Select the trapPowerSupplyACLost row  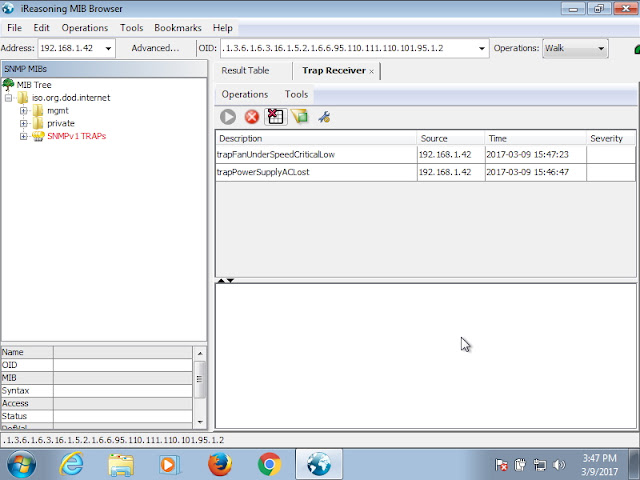pyautogui.click(x=425, y=172)
